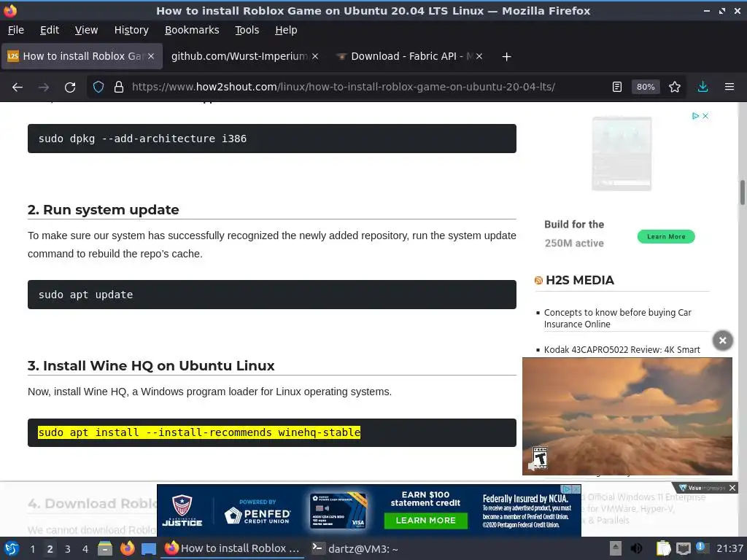Click the H2S MEDIA RSS feed icon

pyautogui.click(x=538, y=281)
